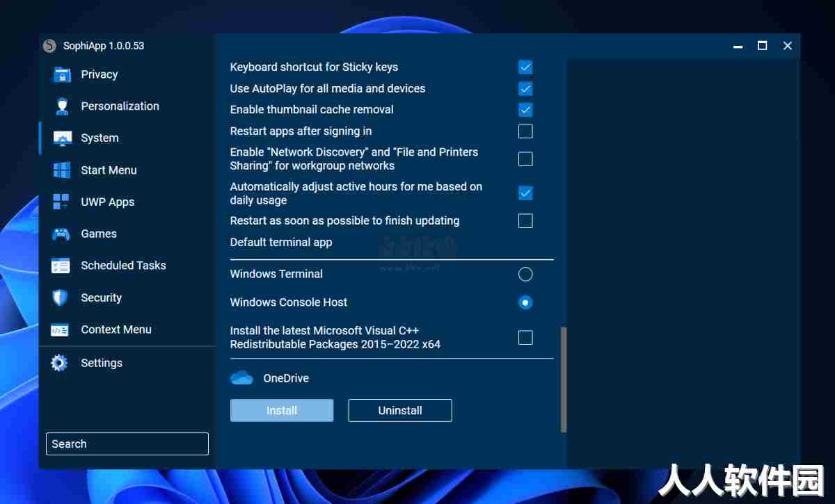This screenshot has width=835, height=504.
Task: Disable thumbnail cache removal checkbox
Action: pyautogui.click(x=525, y=110)
